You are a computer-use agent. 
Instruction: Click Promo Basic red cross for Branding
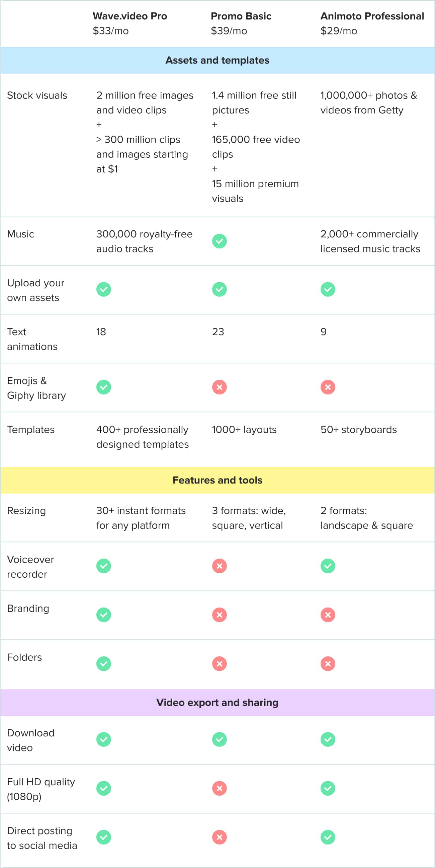coord(219,615)
